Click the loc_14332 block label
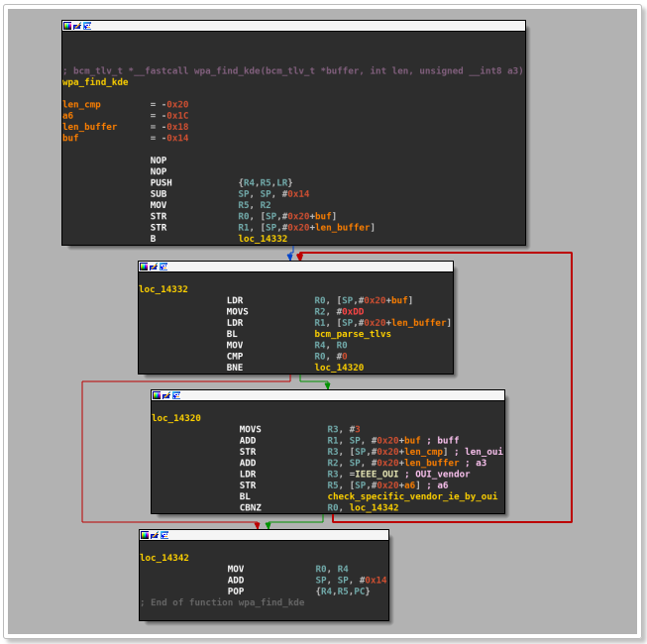The image size is (647, 644). tap(163, 289)
